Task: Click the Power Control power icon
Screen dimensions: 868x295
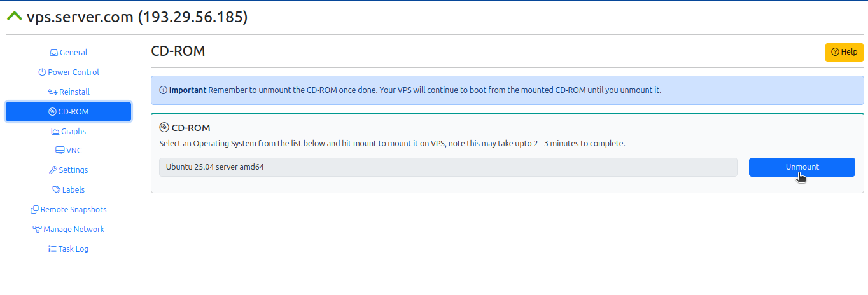Action: tap(42, 72)
